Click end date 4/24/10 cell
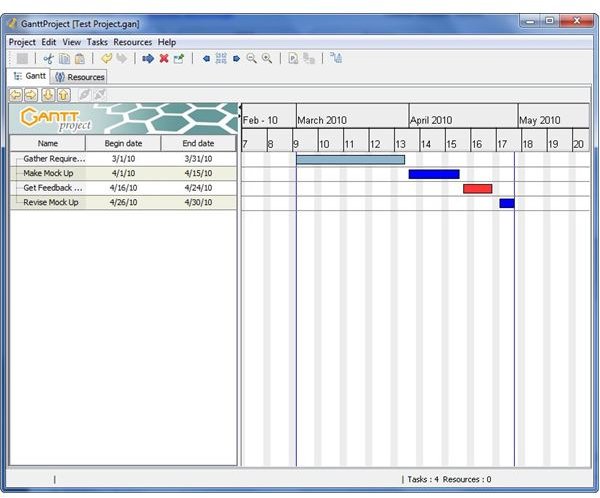 [198, 188]
